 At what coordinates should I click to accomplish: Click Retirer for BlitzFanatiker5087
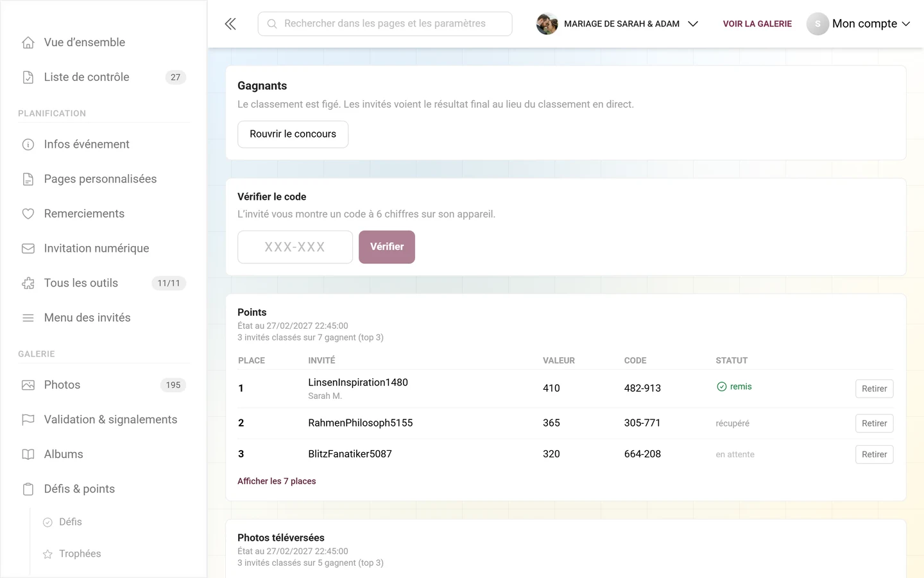[874, 454]
